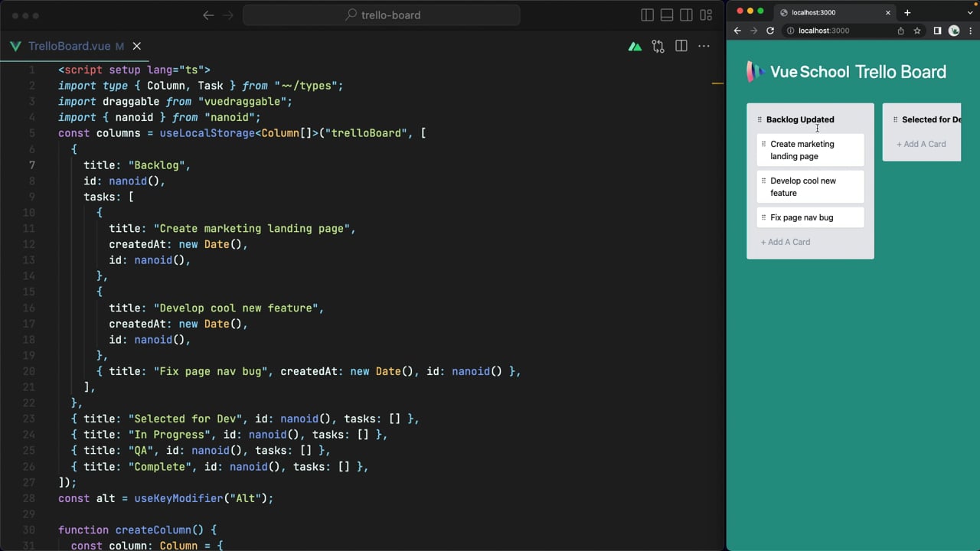980x551 pixels.
Task: Click the "Complete" title string in code
Action: (x=159, y=467)
